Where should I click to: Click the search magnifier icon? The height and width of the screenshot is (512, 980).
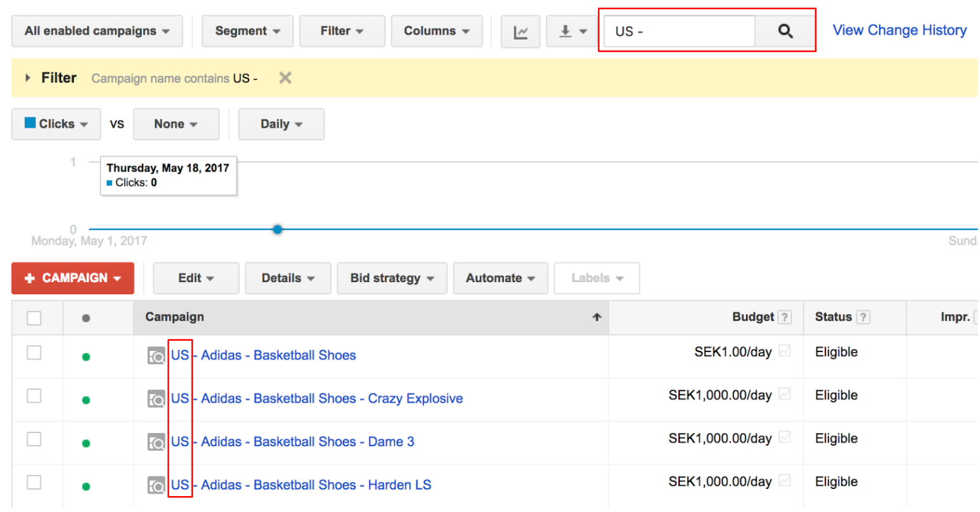785,31
